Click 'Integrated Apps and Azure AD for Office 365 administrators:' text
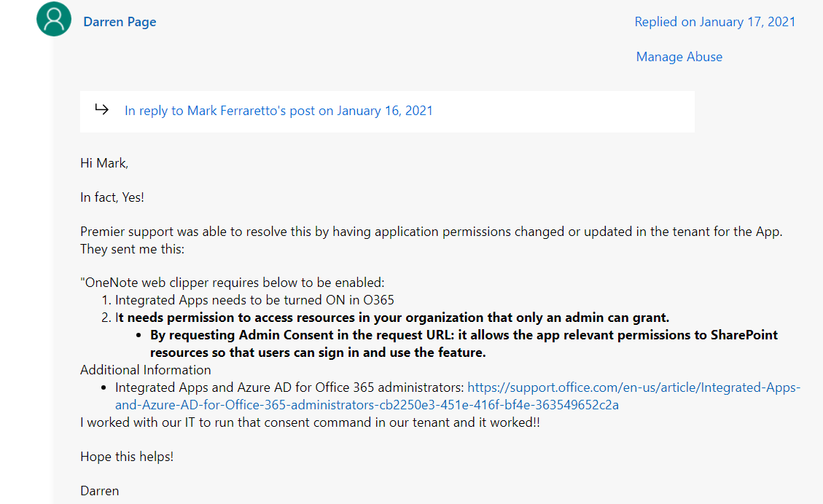Image resolution: width=823 pixels, height=504 pixels. pyautogui.click(x=289, y=387)
